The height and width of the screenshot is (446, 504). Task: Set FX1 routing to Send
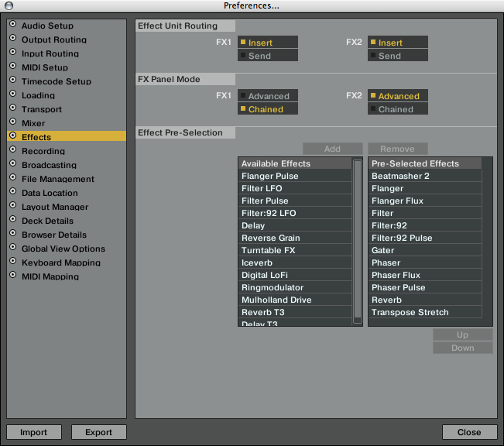(267, 56)
